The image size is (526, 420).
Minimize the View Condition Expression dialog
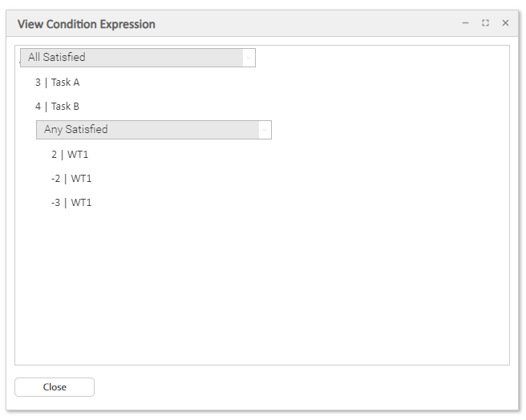[x=465, y=23]
